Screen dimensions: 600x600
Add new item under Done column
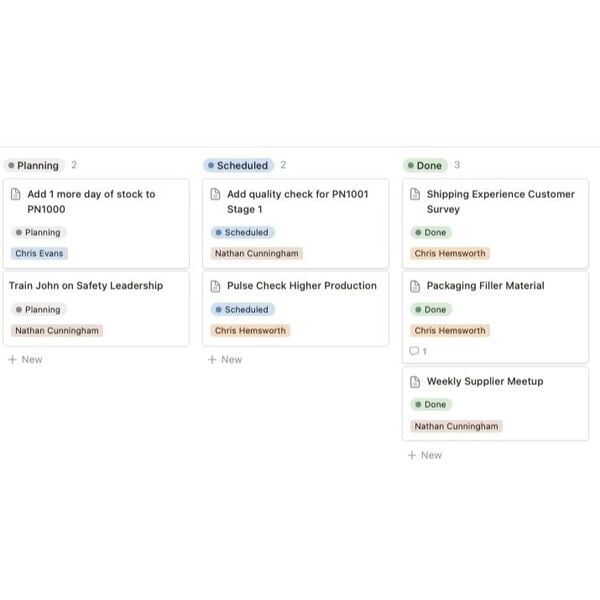click(425, 455)
